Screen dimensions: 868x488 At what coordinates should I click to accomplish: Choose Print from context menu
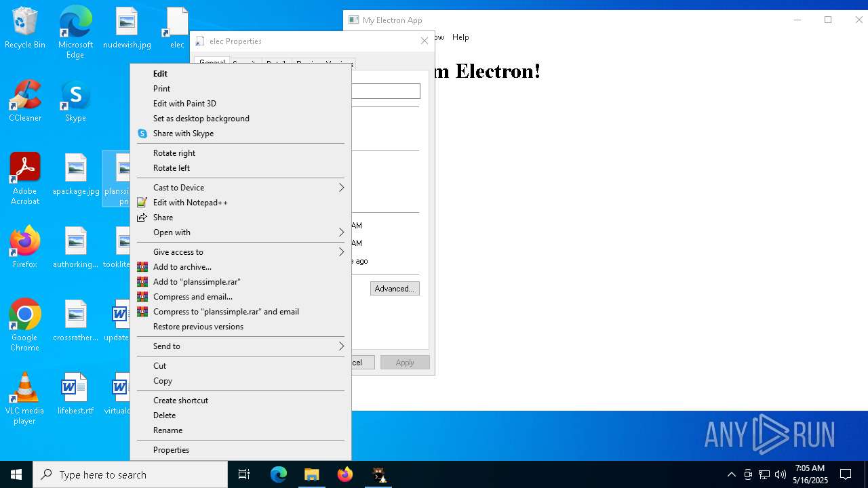[241, 89]
